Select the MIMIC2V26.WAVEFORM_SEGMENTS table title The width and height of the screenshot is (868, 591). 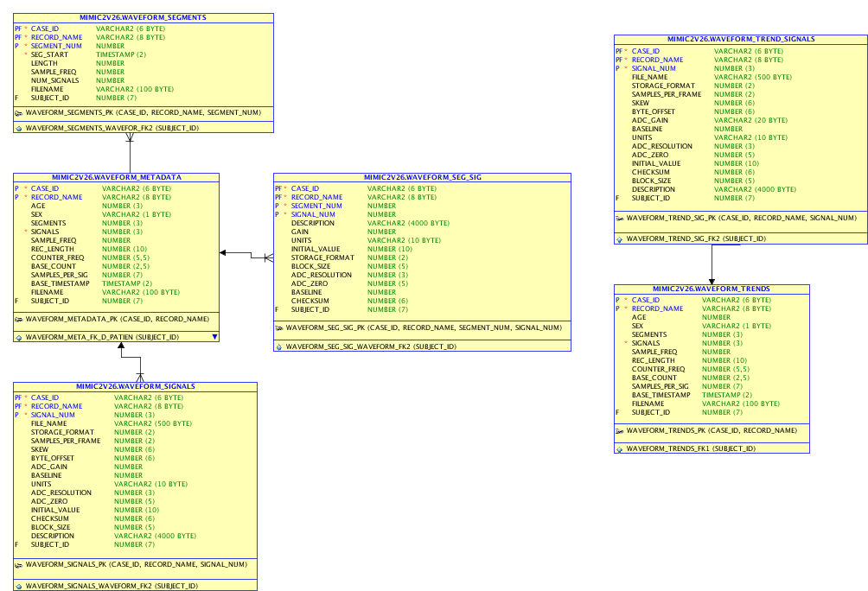[144, 17]
